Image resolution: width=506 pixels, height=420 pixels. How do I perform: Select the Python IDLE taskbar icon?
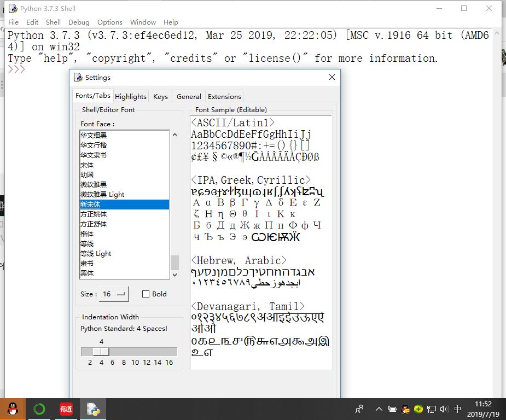click(x=93, y=409)
